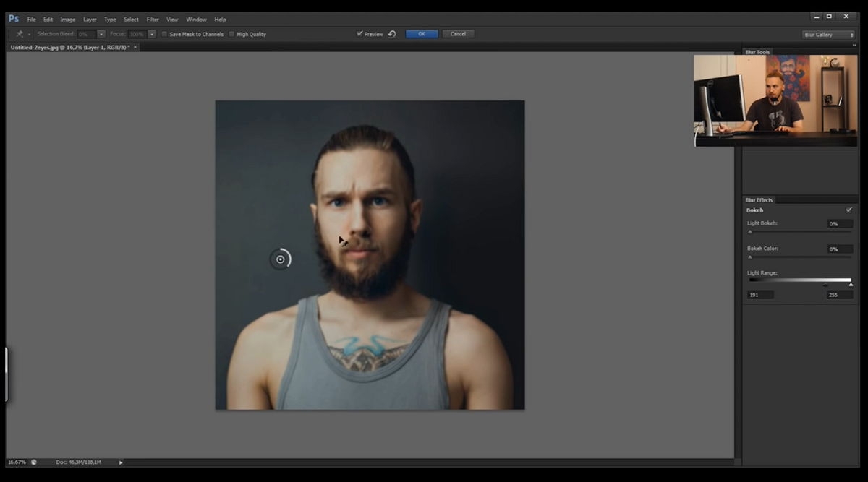Click the Light Range dark point handle
This screenshot has height=482, width=868.
click(825, 285)
